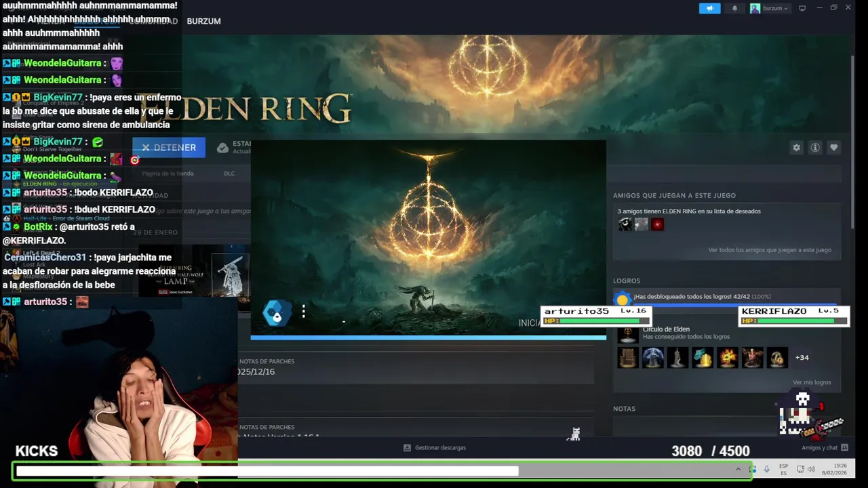
Task: Click AMIGOS QUE JUEGAN A ESTE JUEGO heading
Action: [674, 195]
